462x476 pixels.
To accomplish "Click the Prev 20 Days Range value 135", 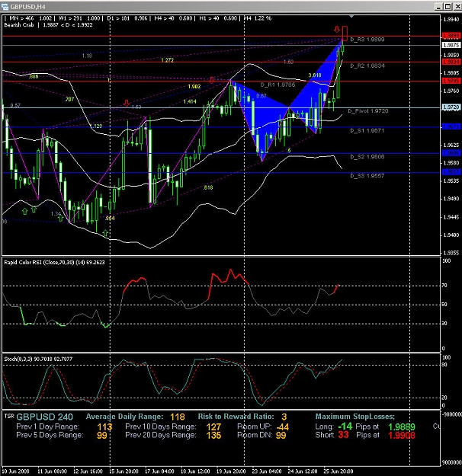I will tap(213, 436).
